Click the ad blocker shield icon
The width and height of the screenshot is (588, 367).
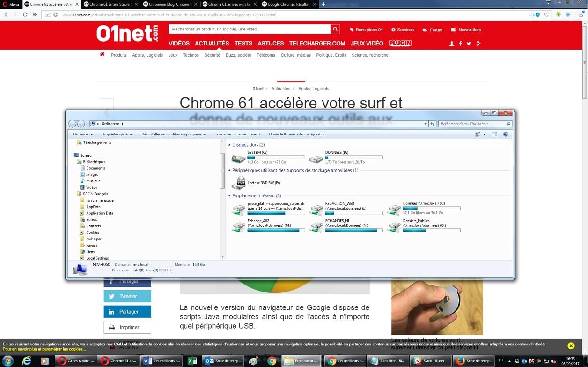pos(537,15)
